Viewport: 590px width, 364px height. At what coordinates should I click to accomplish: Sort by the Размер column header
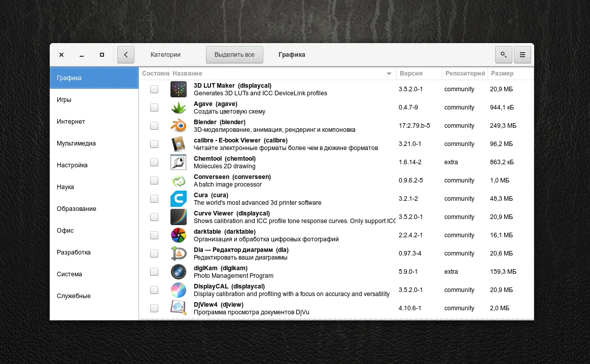tap(510, 74)
